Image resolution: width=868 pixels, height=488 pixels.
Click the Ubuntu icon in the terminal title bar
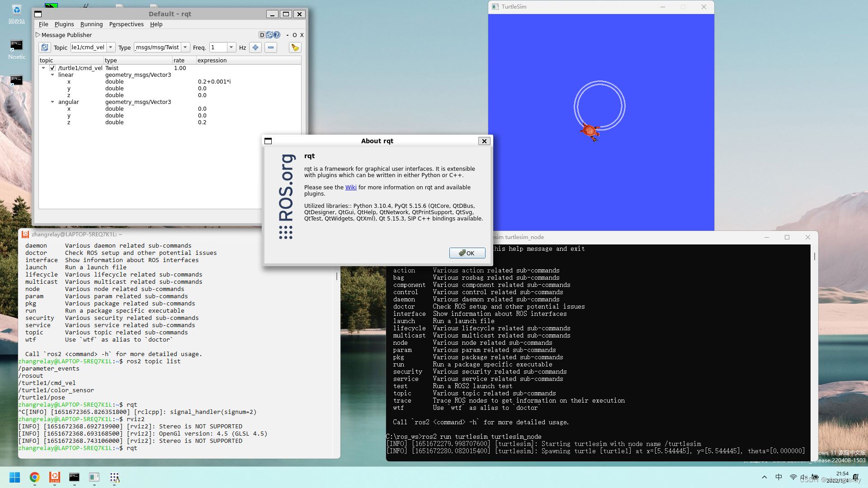point(25,234)
